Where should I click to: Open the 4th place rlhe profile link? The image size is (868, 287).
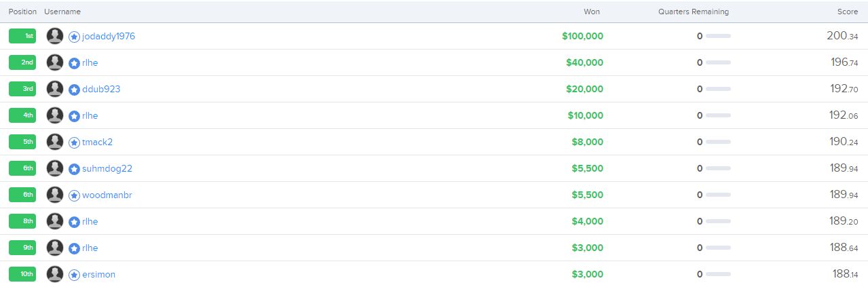coord(90,115)
